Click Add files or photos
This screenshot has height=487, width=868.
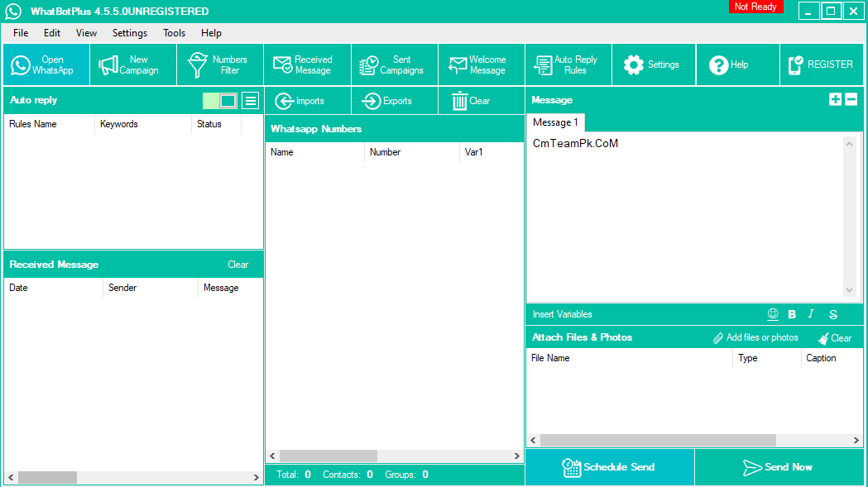(x=755, y=337)
